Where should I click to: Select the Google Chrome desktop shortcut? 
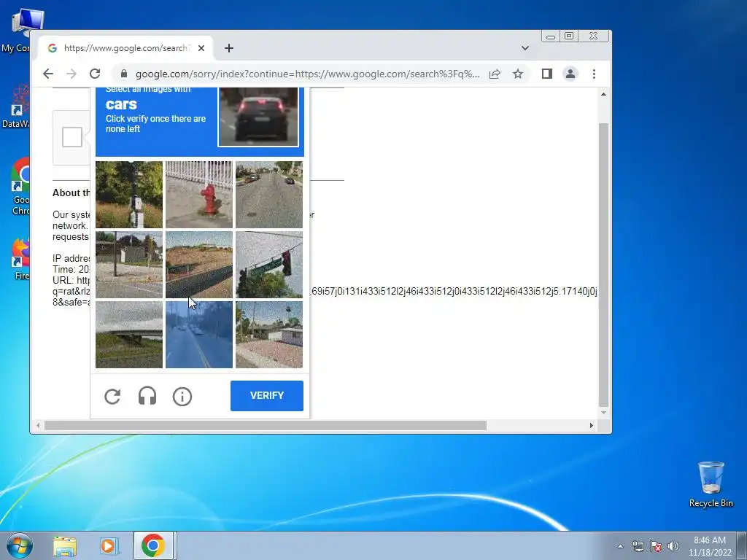21,186
